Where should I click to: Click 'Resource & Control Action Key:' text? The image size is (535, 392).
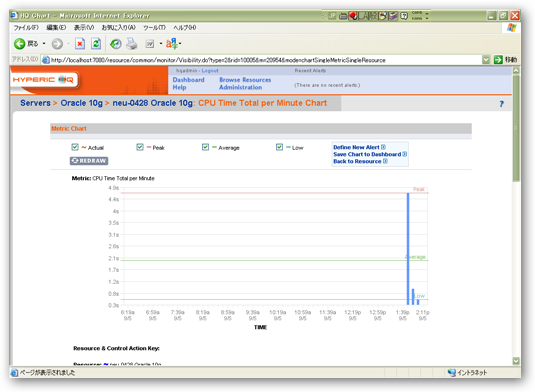click(116, 348)
